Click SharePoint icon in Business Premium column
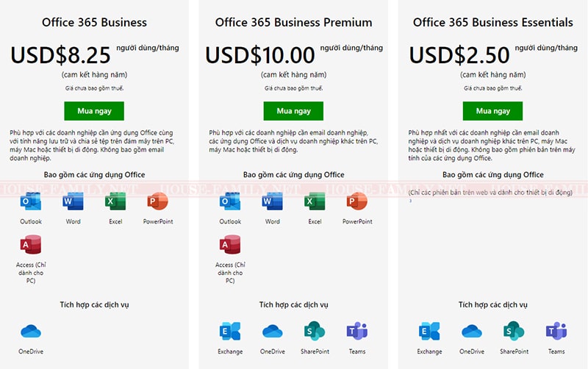 [x=315, y=332]
